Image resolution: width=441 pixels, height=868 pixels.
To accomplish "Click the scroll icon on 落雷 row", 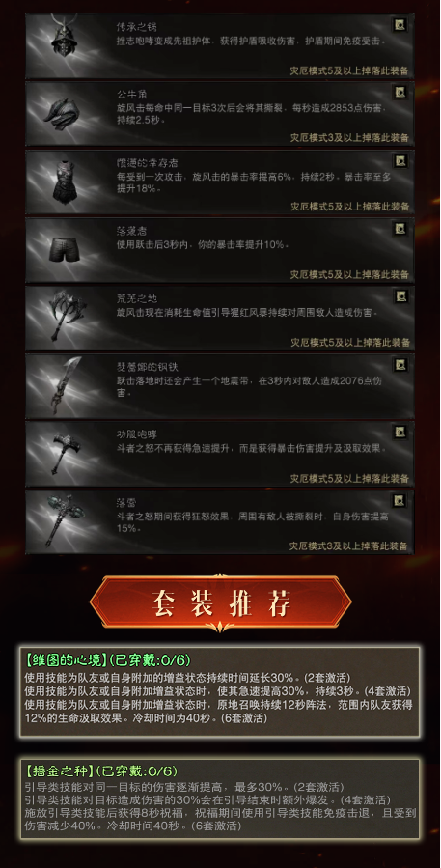I will click(399, 500).
